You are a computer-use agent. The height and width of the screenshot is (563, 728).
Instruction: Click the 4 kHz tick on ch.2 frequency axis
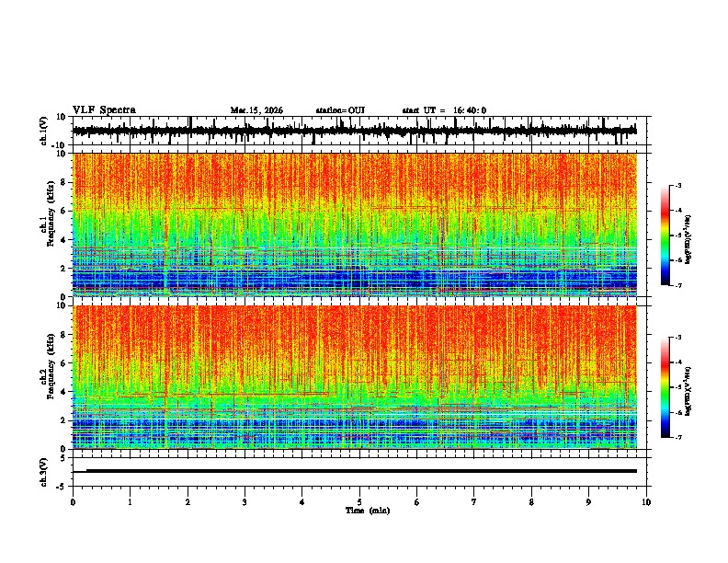(63, 392)
